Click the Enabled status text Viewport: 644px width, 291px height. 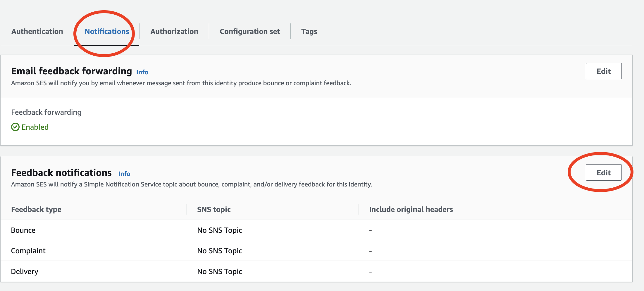[35, 127]
